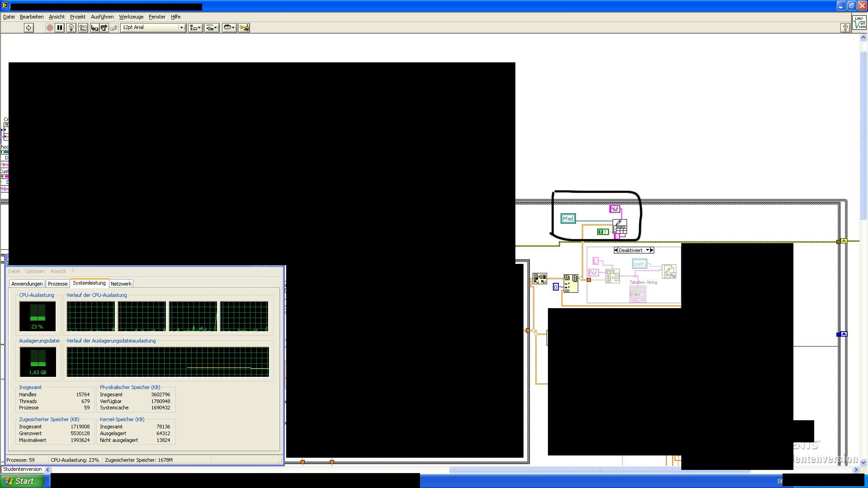The image size is (868, 488).
Task: Click the Step Into button
Action: pos(94,28)
